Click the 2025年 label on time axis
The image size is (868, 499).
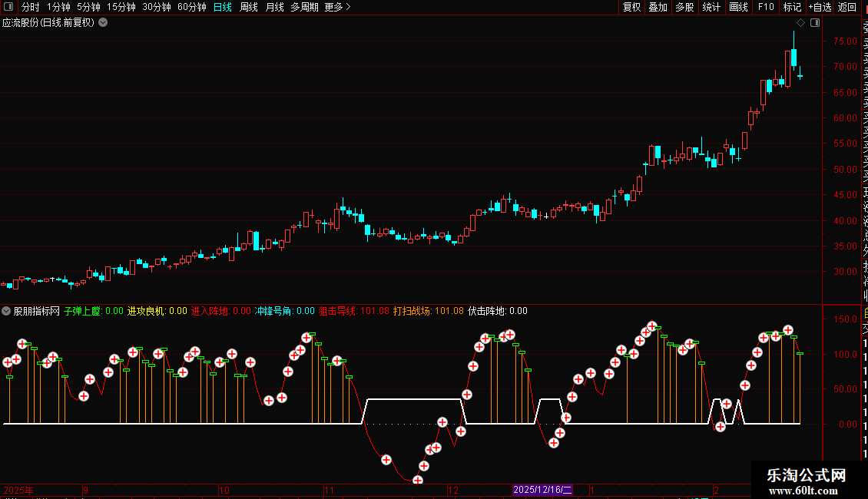18,490
